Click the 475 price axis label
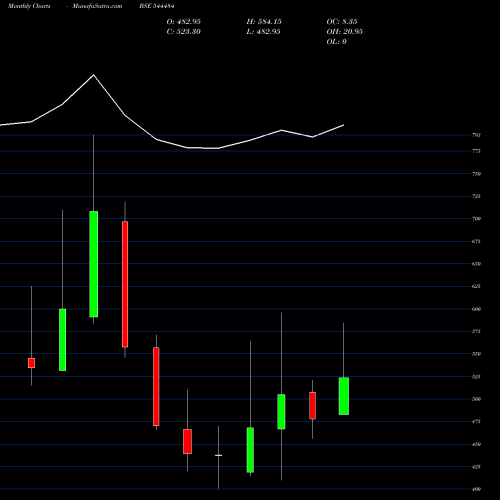Screen dimensions: 500x500 pyautogui.click(x=476, y=421)
